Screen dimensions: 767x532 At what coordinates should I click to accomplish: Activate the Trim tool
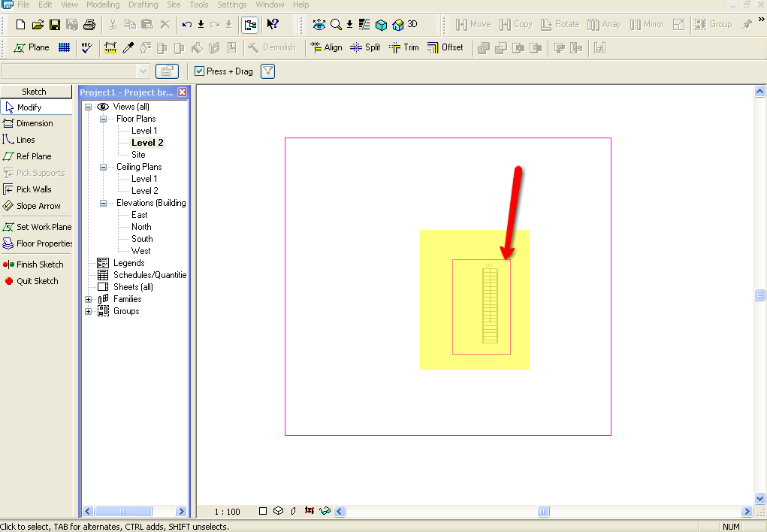403,47
